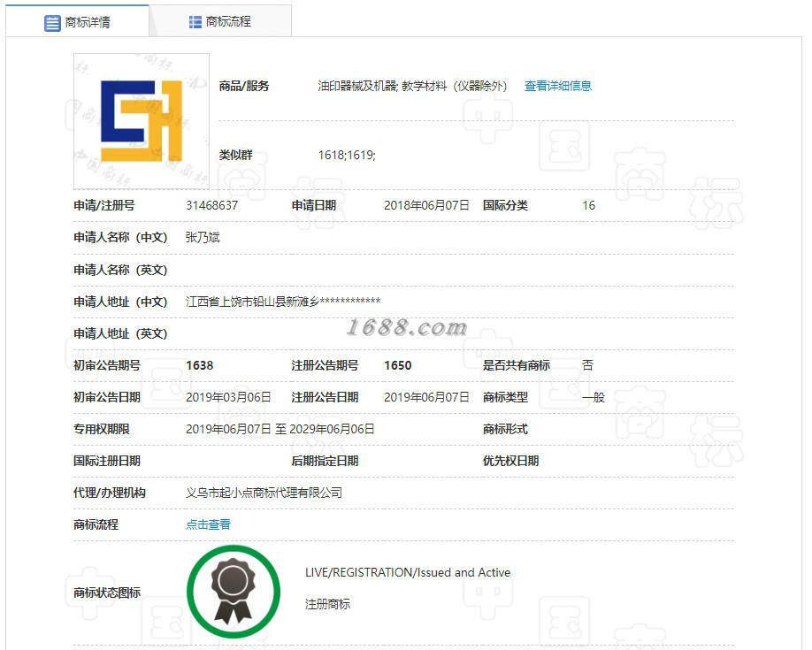
Task: Click the green registered trademark badge icon
Action: pos(234,591)
